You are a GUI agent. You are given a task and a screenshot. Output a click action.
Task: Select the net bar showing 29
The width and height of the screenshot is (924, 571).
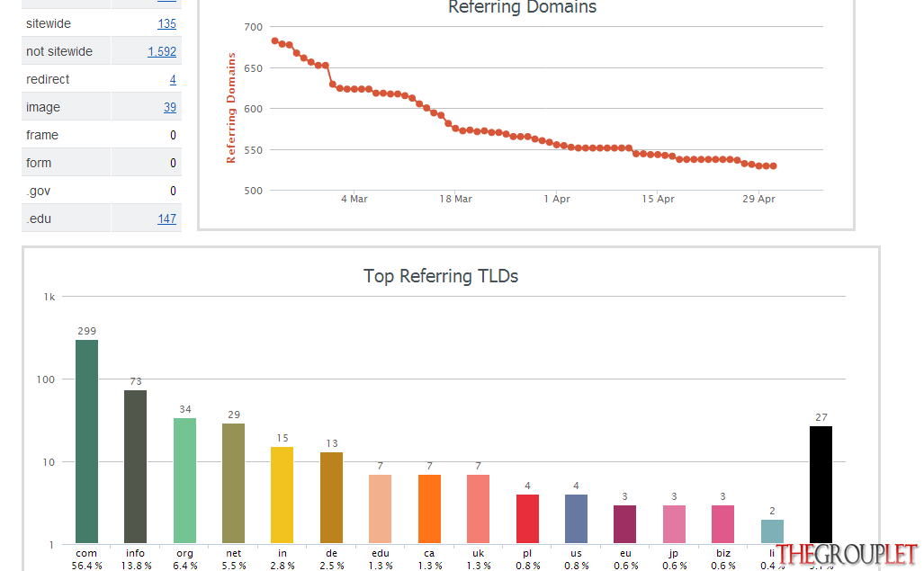233,483
